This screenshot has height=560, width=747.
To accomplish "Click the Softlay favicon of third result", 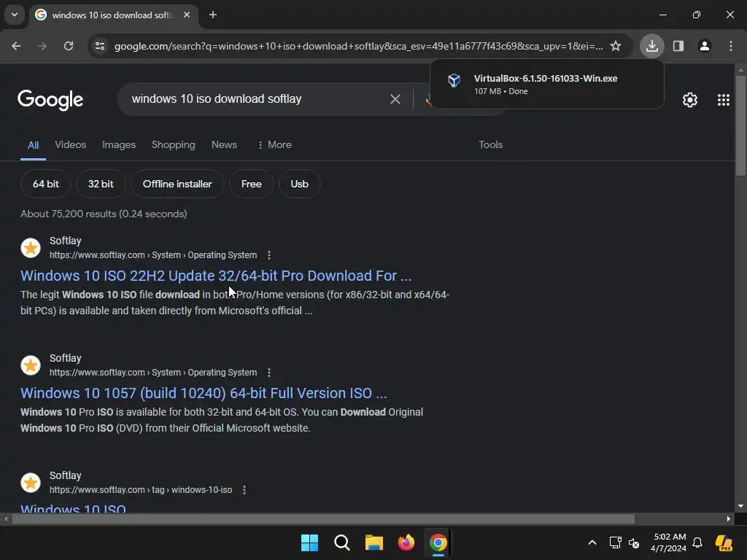I will pyautogui.click(x=31, y=483).
